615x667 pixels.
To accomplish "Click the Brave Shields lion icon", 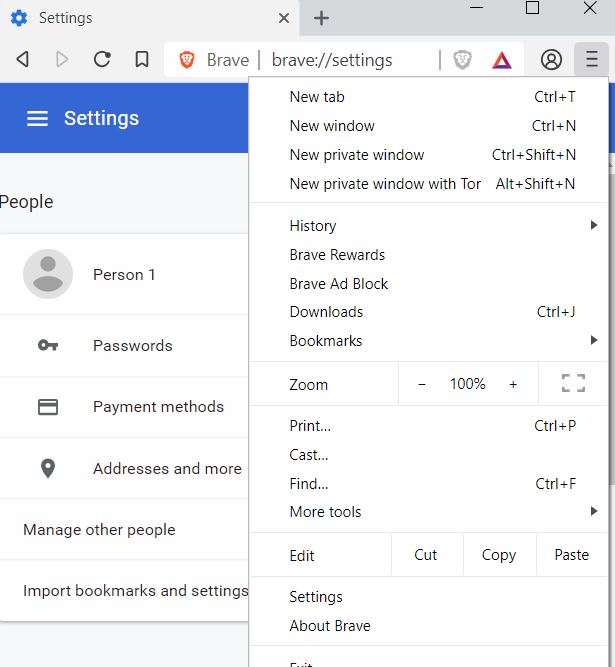I will tap(462, 60).
